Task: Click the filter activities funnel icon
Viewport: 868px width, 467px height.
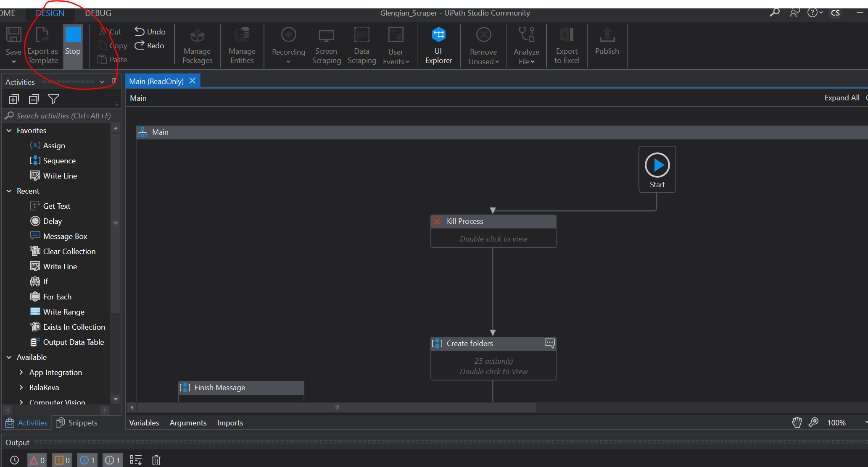Action: (53, 99)
